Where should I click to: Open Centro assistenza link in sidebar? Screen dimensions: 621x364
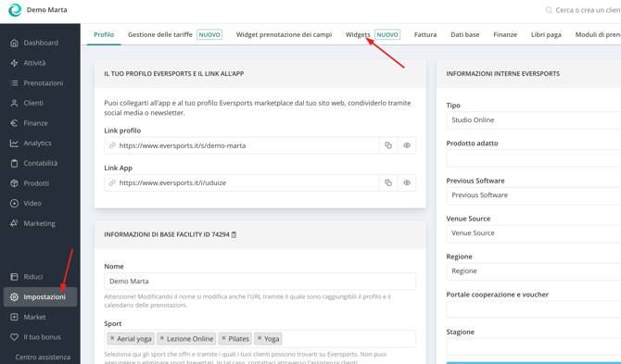(43, 358)
